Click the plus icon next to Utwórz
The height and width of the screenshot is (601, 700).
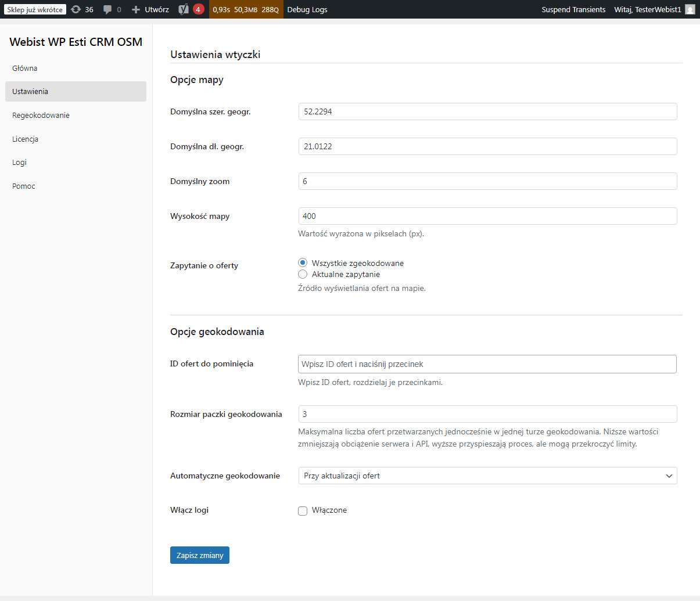tap(136, 9)
